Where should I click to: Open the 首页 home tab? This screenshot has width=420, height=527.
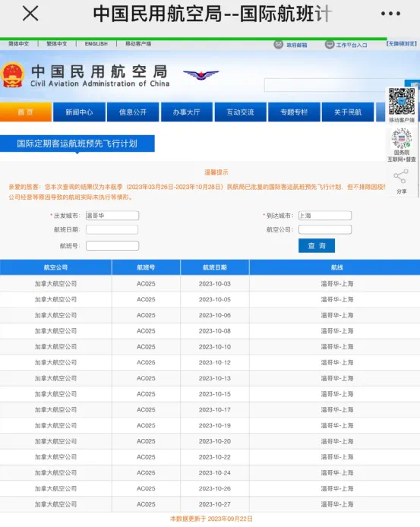point(26,112)
